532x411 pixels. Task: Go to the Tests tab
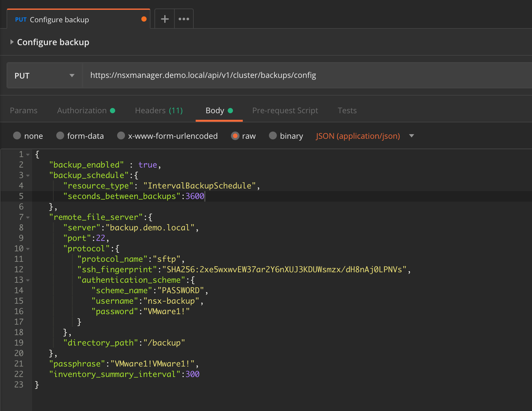pos(347,111)
